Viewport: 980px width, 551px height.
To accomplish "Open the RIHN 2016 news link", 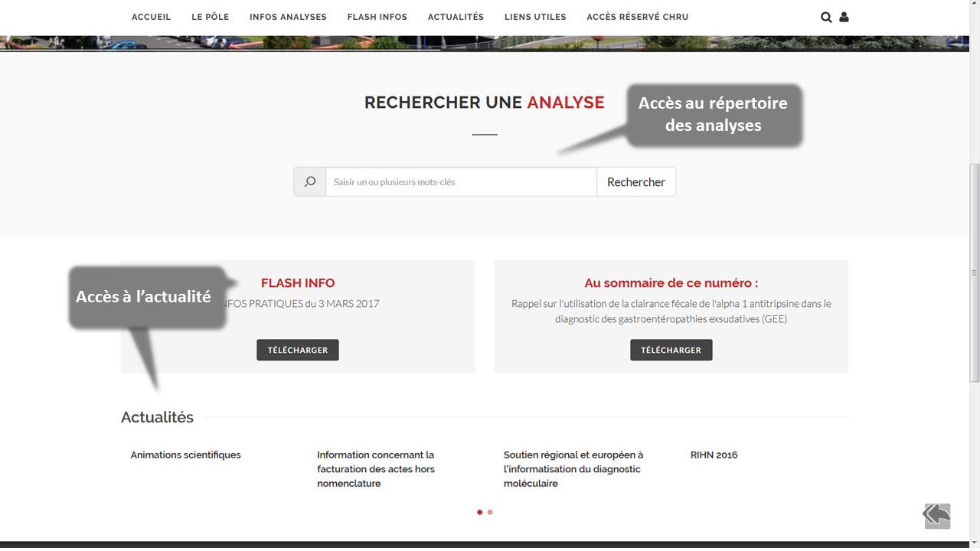I will [714, 455].
